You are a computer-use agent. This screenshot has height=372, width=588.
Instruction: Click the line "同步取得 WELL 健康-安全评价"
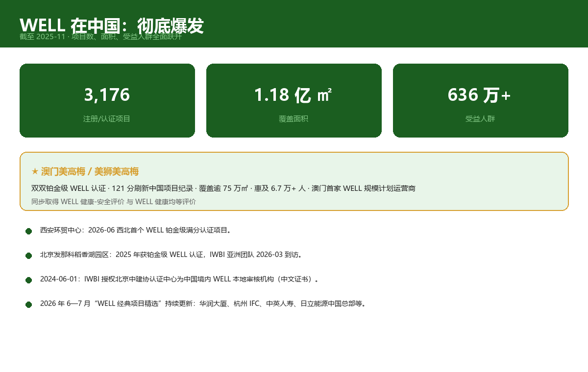(114, 201)
